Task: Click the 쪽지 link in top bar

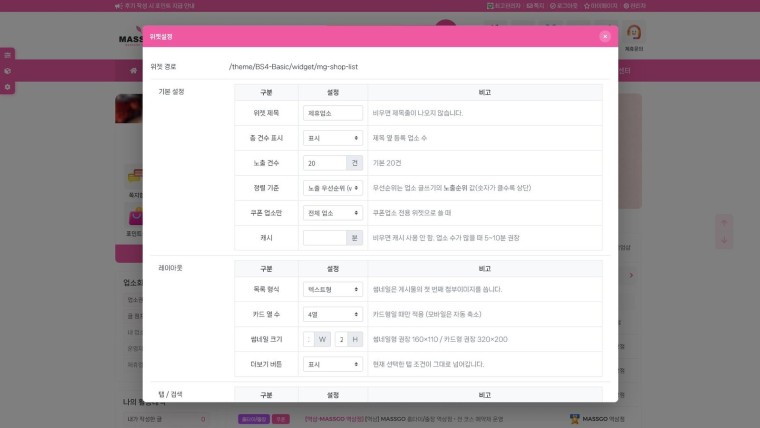Action: 535,6
